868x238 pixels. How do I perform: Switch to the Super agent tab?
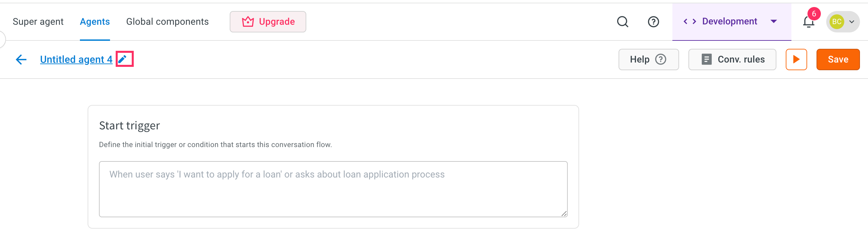[x=38, y=21]
